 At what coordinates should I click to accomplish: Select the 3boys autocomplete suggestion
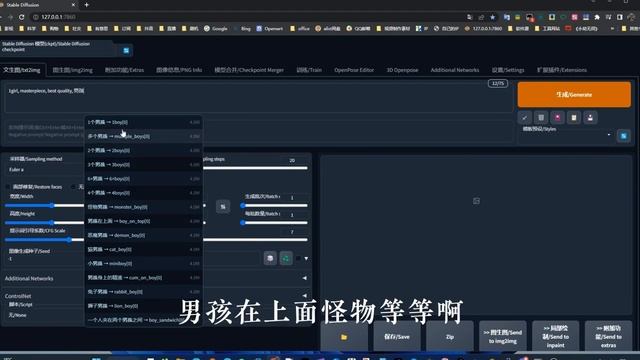(x=143, y=164)
